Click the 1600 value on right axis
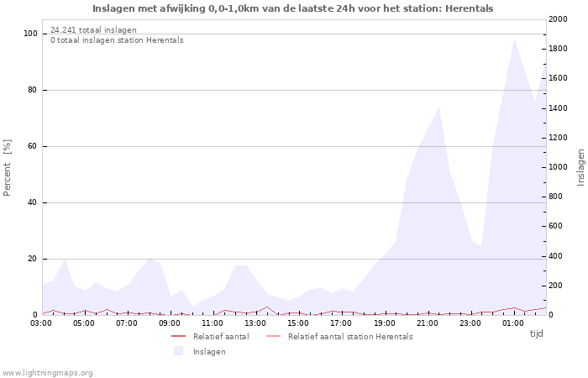The height and width of the screenshot is (378, 588). tap(558, 78)
